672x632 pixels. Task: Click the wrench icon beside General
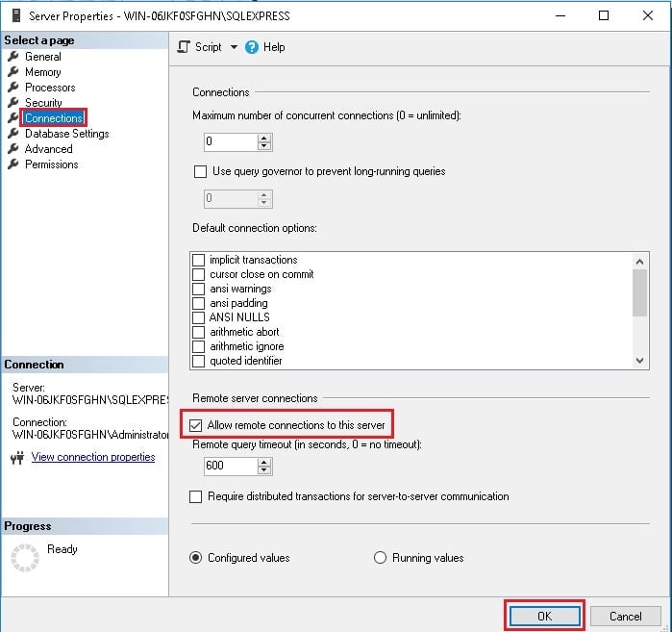(x=13, y=56)
